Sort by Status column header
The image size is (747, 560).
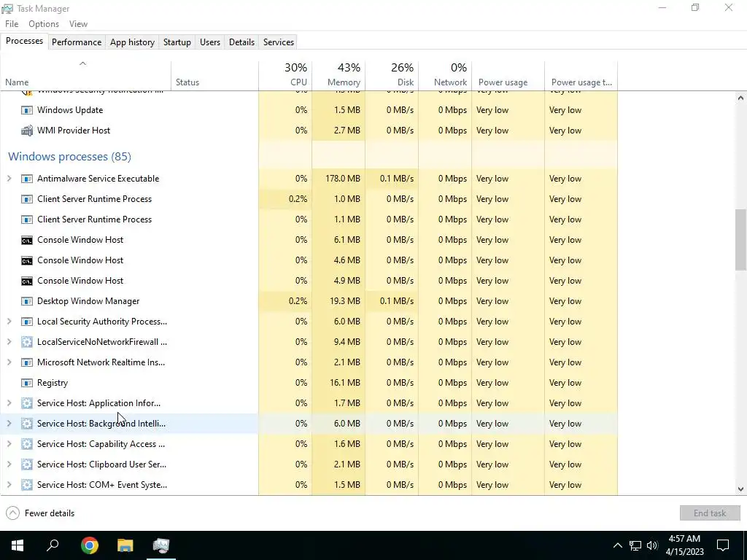tap(215, 76)
